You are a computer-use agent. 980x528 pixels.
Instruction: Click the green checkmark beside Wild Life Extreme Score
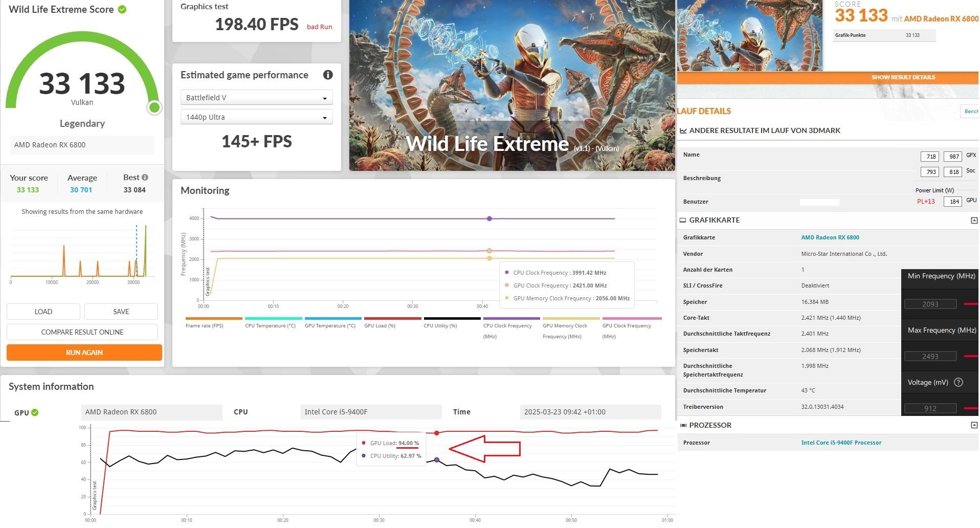tap(122, 9)
